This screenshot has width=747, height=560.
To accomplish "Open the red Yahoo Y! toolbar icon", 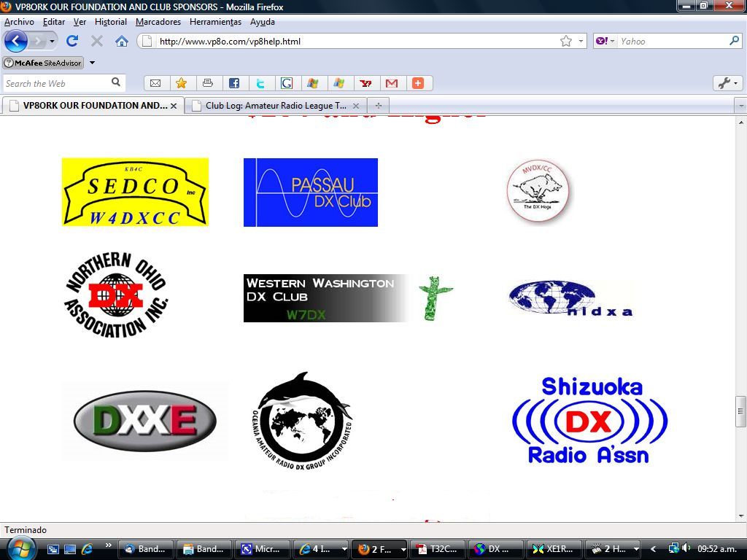I will (x=365, y=83).
